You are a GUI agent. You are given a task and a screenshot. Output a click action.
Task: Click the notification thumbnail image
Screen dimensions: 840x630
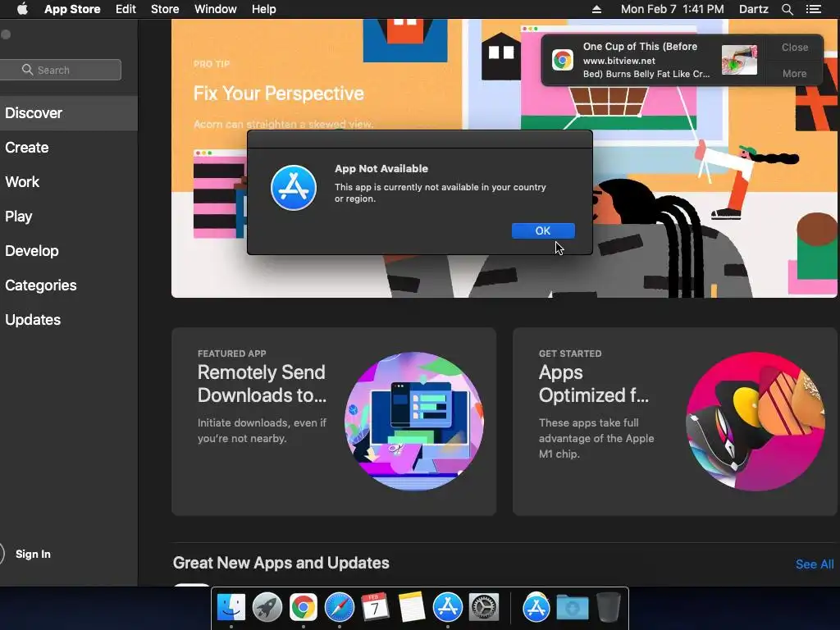(739, 60)
